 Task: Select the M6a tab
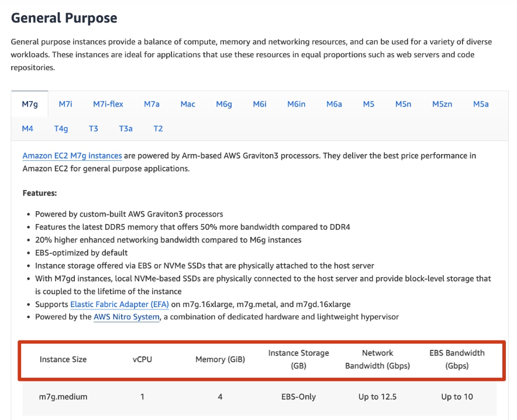[x=334, y=104]
